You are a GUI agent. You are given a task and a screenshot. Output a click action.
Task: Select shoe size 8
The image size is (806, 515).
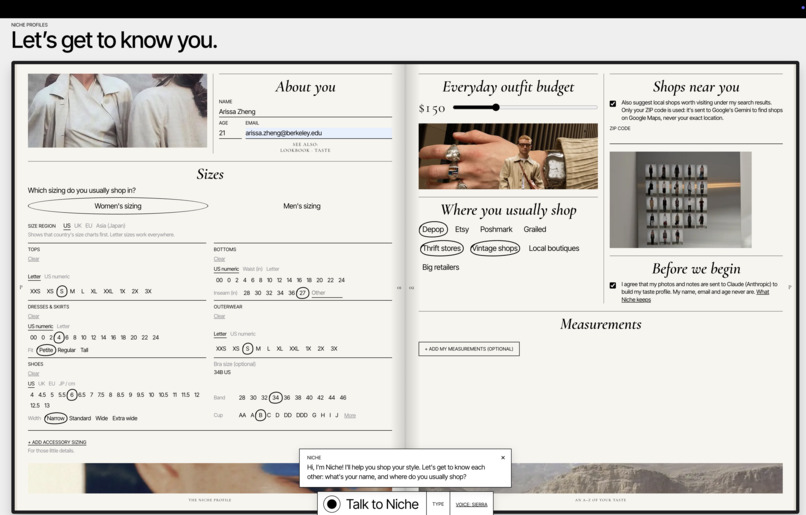[110, 395]
